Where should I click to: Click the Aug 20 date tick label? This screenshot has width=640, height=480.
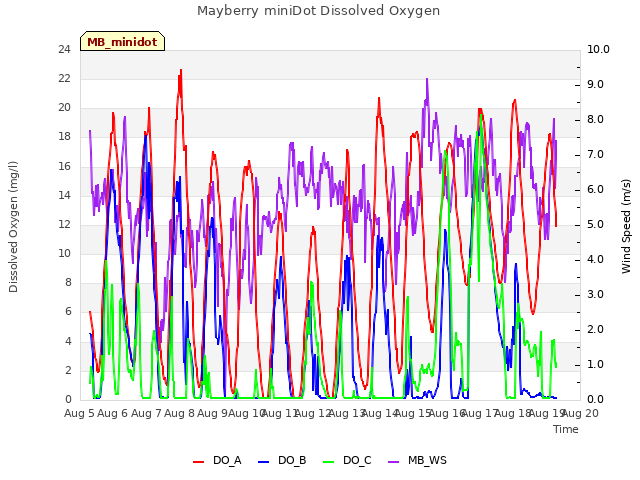coord(580,413)
